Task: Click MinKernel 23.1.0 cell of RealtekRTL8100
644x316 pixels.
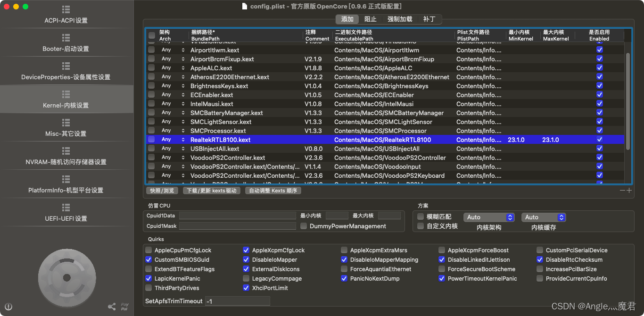Action: coord(516,140)
